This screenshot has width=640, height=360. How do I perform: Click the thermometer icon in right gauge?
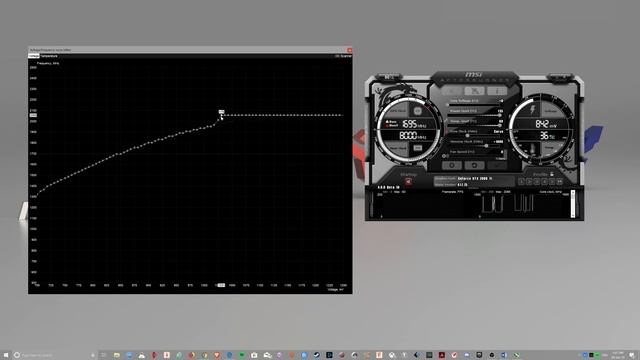[532, 148]
